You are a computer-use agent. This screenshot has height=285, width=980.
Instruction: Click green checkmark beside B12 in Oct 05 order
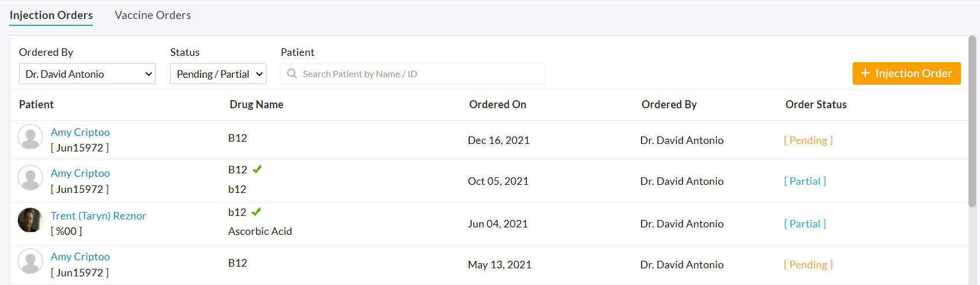tap(257, 169)
